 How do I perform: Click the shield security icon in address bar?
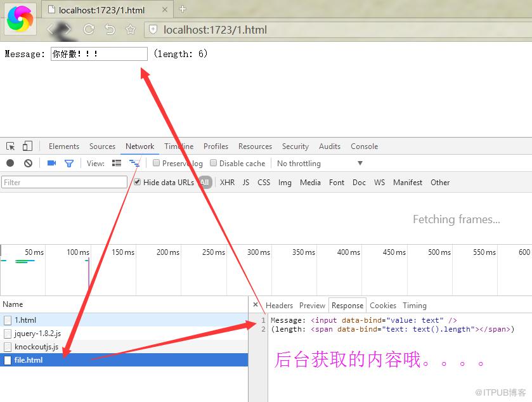[x=153, y=30]
